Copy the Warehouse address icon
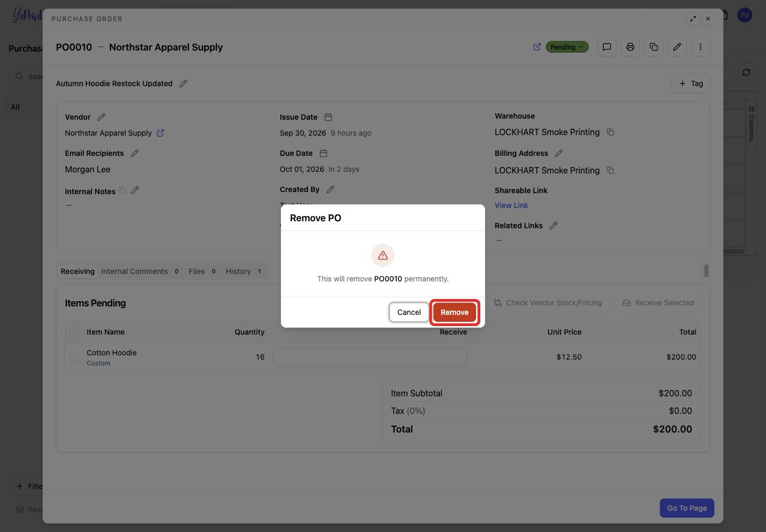This screenshot has height=532, width=766. tap(611, 132)
